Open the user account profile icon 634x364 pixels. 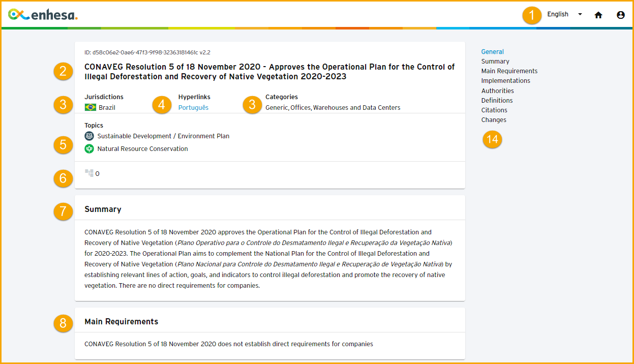coord(620,15)
